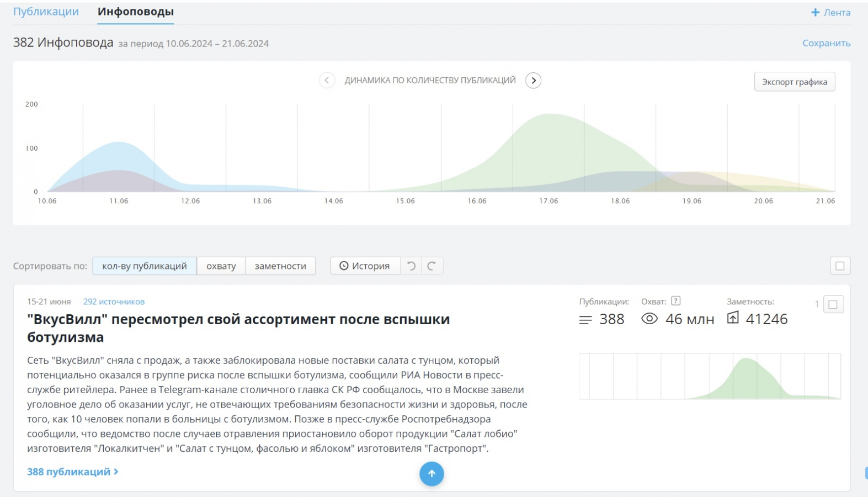Image resolution: width=868 pixels, height=497 pixels.
Task: Click the 388 publications count value
Action: pyautogui.click(x=612, y=319)
